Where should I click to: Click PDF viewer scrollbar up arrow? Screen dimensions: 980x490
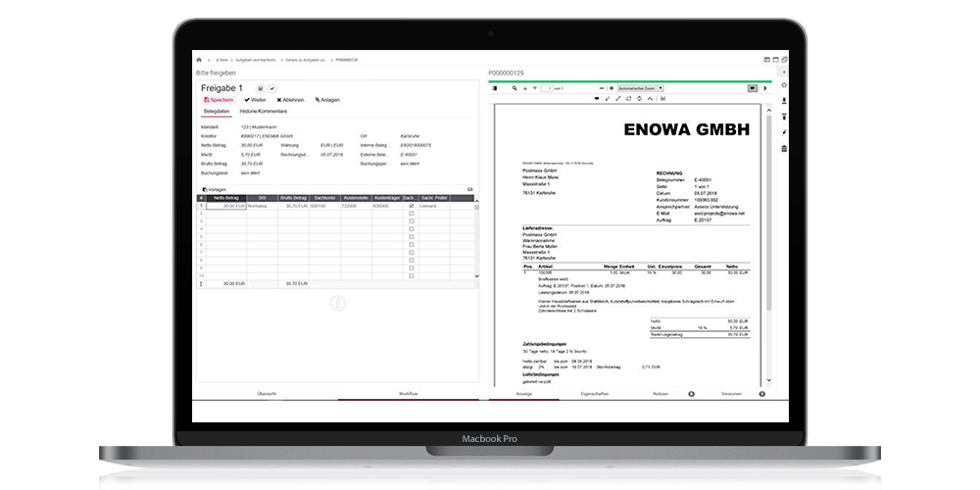[768, 108]
